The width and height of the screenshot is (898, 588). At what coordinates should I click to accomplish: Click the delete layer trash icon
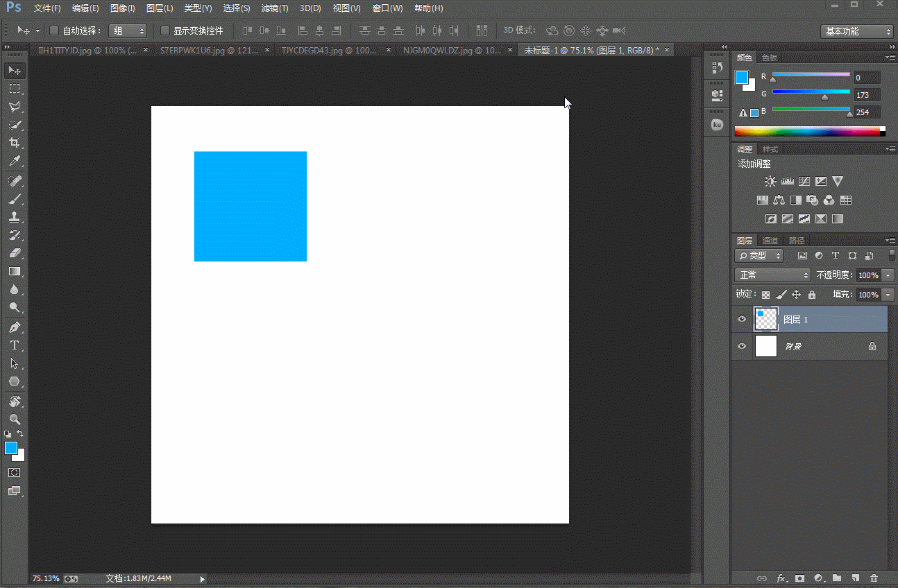pos(874,578)
